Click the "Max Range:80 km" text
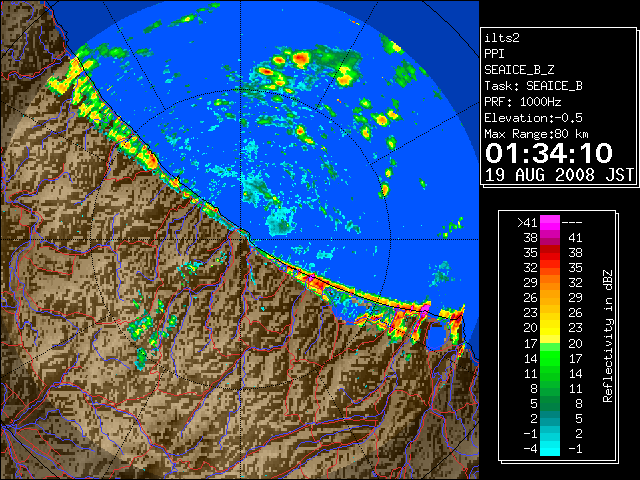 [536, 134]
